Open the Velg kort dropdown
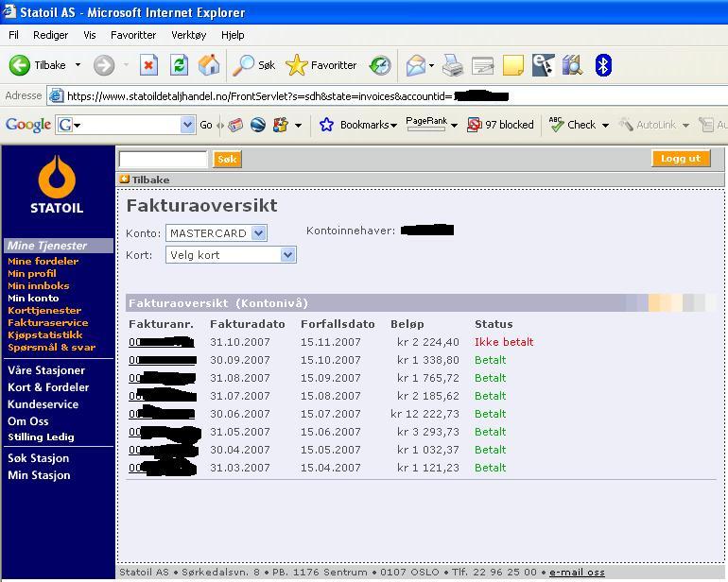 click(x=287, y=255)
